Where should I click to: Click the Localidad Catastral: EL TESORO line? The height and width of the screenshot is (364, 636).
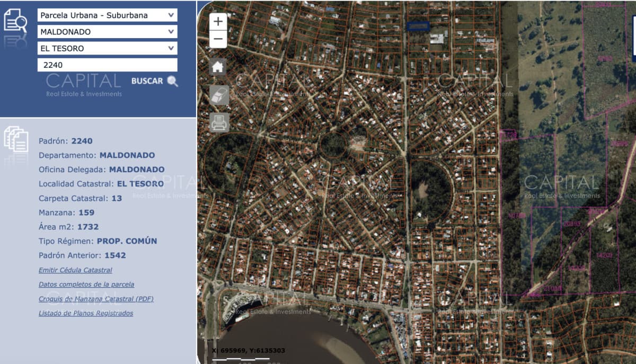101,184
